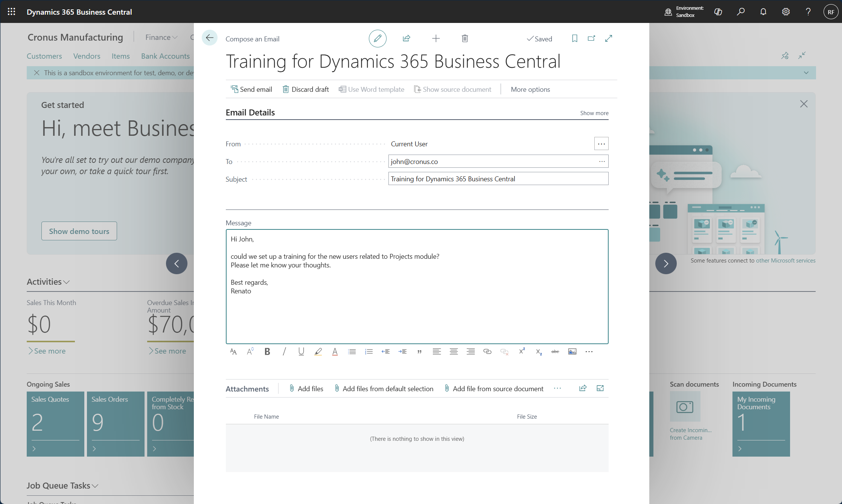Apply italic formatting to message
The image size is (842, 504).
click(284, 352)
